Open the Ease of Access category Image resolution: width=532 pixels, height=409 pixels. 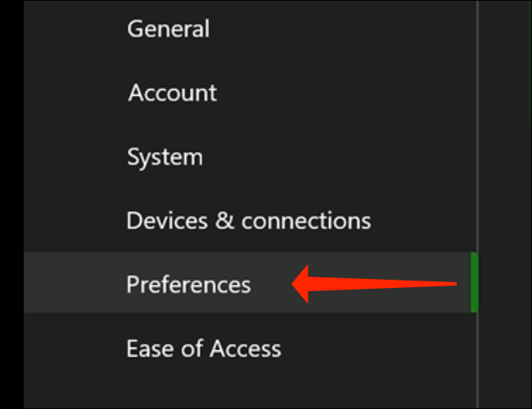[203, 348]
